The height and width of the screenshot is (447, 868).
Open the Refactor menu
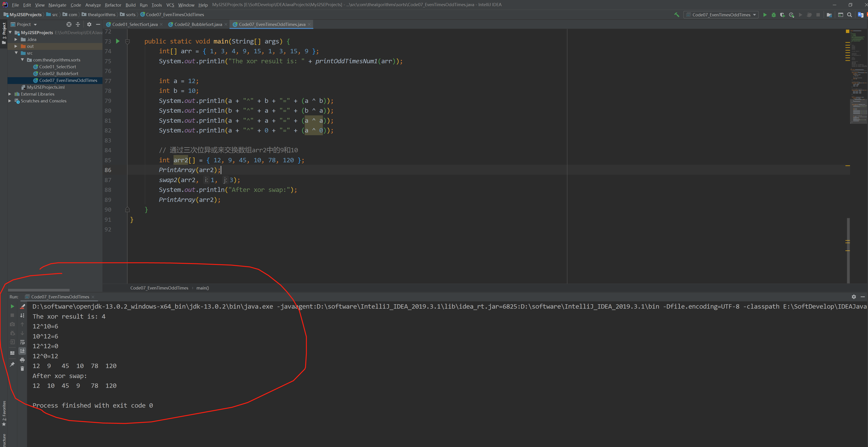tap(113, 5)
